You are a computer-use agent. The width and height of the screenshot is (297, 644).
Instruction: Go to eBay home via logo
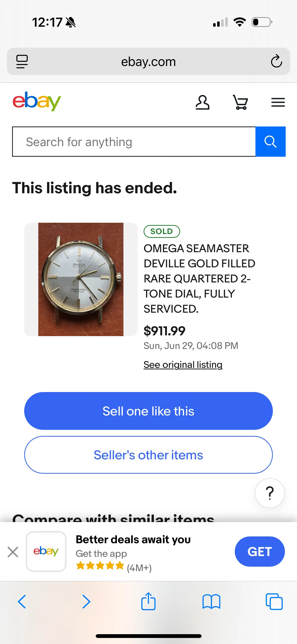click(x=37, y=101)
